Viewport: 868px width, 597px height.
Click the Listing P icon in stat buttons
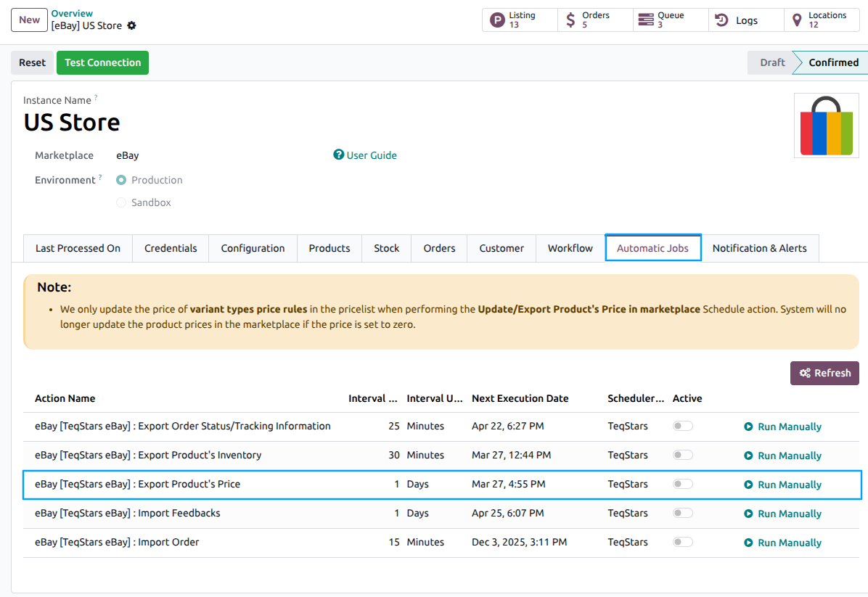pyautogui.click(x=498, y=20)
